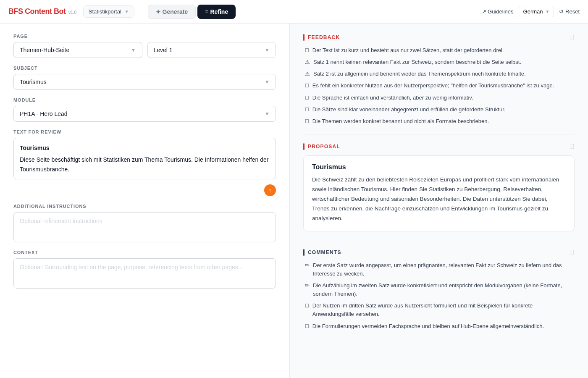588x378 pixels.
Task: Change the German language selection
Action: coord(536,11)
